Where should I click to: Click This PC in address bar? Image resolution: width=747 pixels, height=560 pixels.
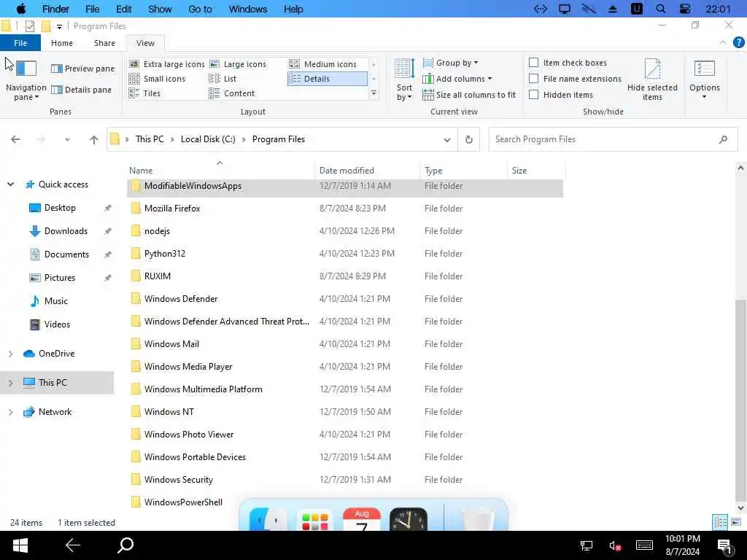pos(150,139)
